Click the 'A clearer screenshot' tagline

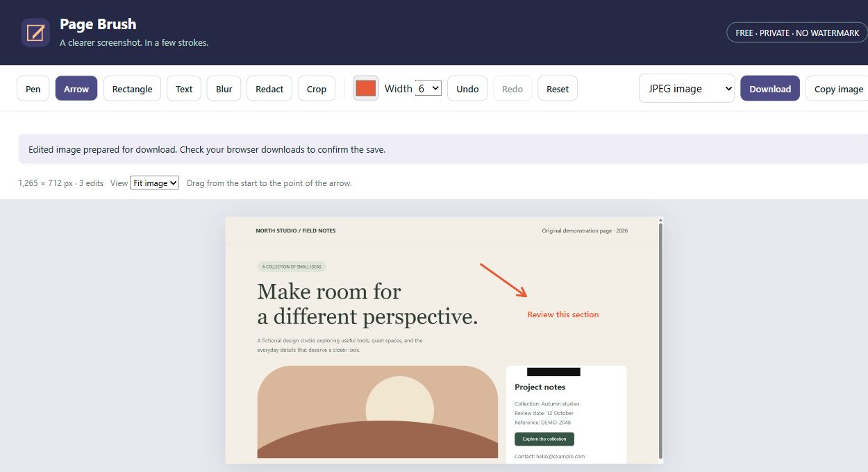coord(134,43)
